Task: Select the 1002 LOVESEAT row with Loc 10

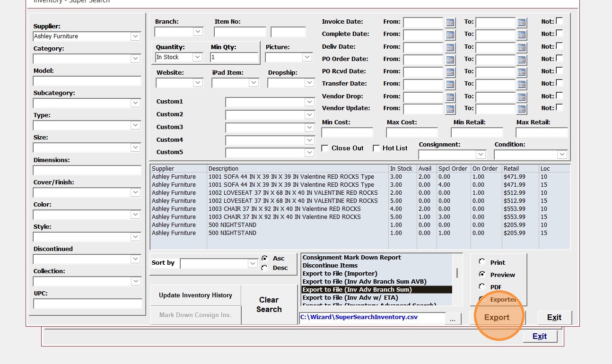Action: coord(360,193)
